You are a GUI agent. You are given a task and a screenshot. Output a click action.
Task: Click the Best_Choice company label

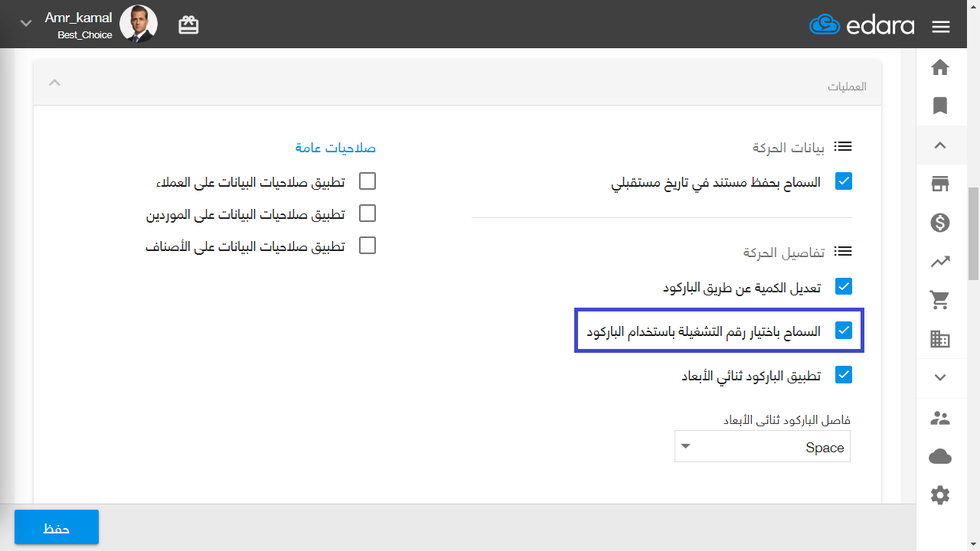point(85,35)
